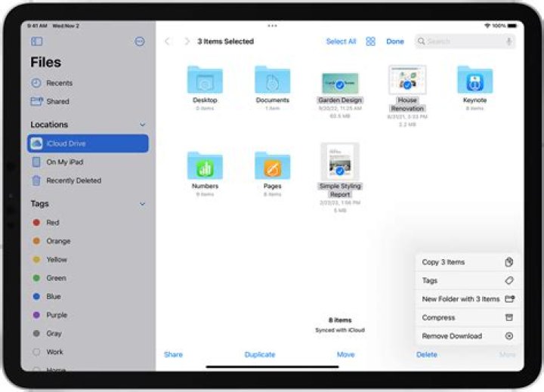This screenshot has height=392, width=544.
Task: Tap the Wi-Fi status icon
Action: [x=487, y=26]
